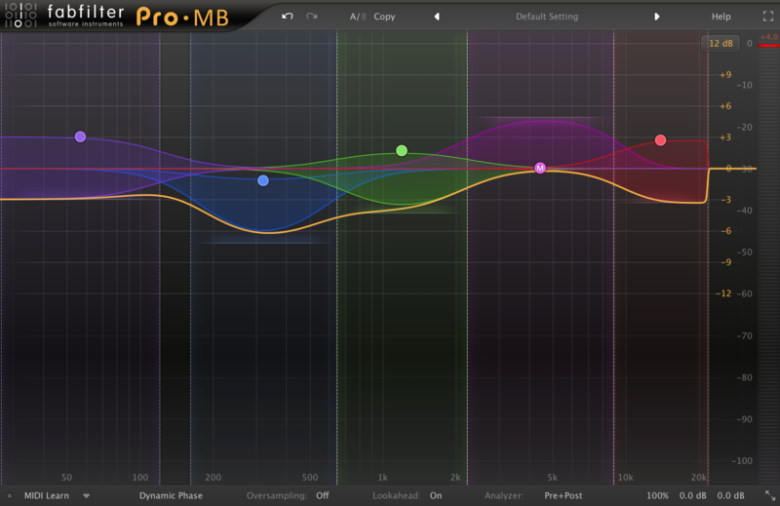Adjust the first 0.0 dB input level
Viewport: 780px width, 506px height.
coord(693,496)
